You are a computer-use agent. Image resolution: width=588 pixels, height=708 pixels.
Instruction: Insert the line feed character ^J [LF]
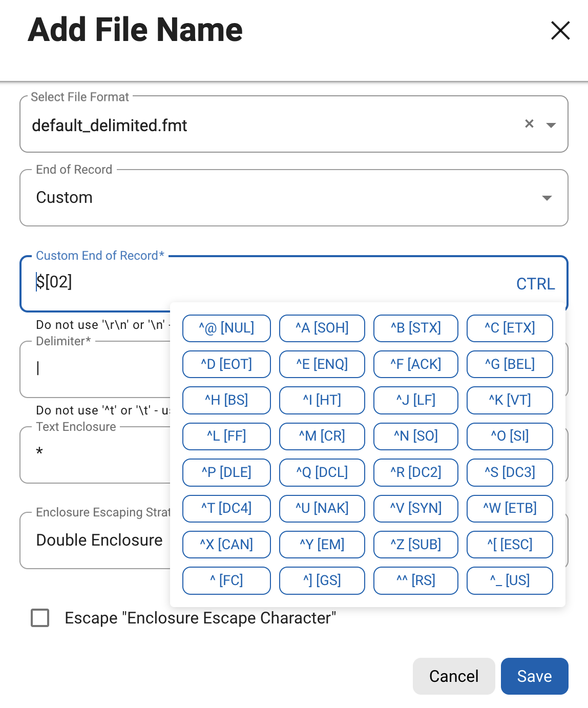(415, 400)
